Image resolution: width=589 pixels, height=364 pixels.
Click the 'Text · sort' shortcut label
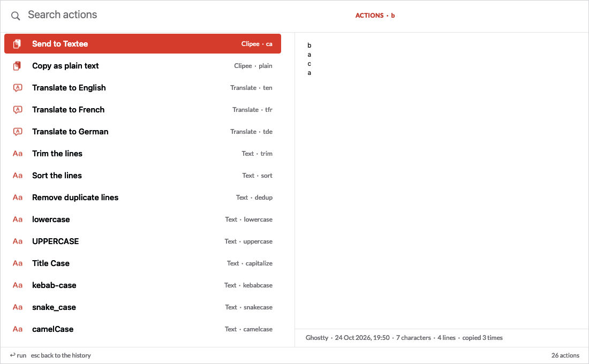coord(258,176)
